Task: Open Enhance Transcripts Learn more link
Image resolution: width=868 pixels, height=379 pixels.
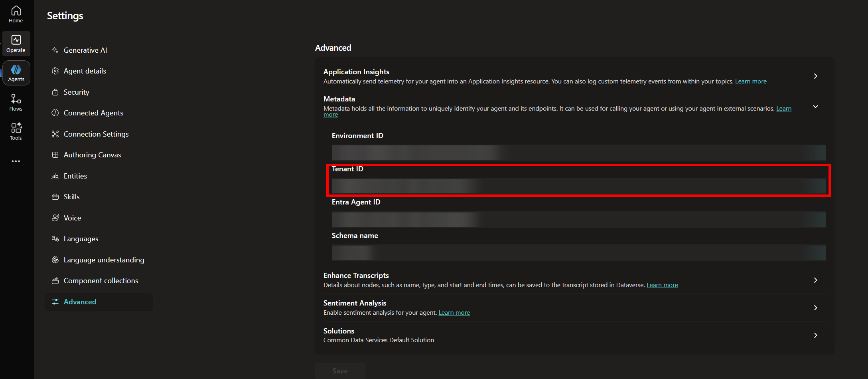Action: [x=662, y=285]
